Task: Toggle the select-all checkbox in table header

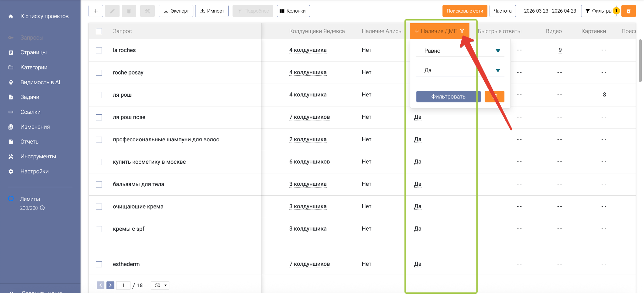Action: click(x=99, y=31)
